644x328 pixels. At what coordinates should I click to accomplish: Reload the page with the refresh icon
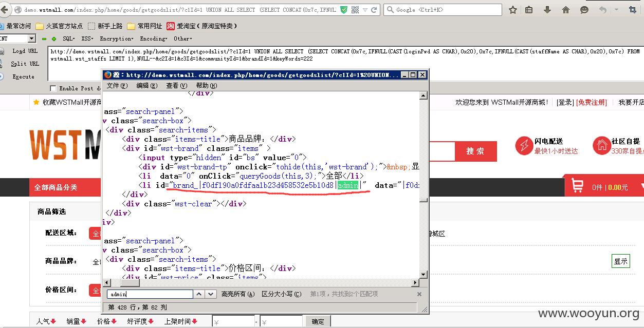374,10
